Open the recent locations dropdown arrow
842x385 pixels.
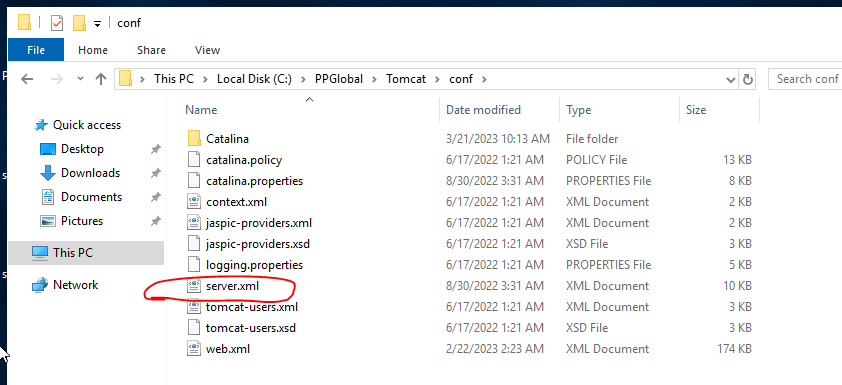click(81, 79)
